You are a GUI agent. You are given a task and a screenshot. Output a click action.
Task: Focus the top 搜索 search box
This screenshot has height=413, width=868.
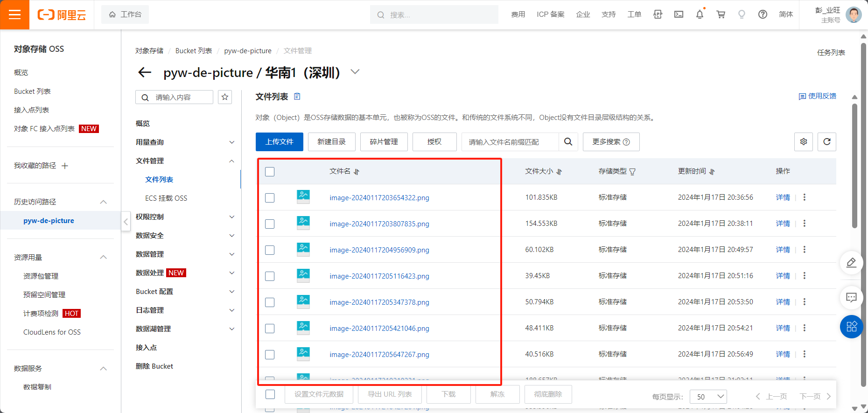tap(434, 14)
